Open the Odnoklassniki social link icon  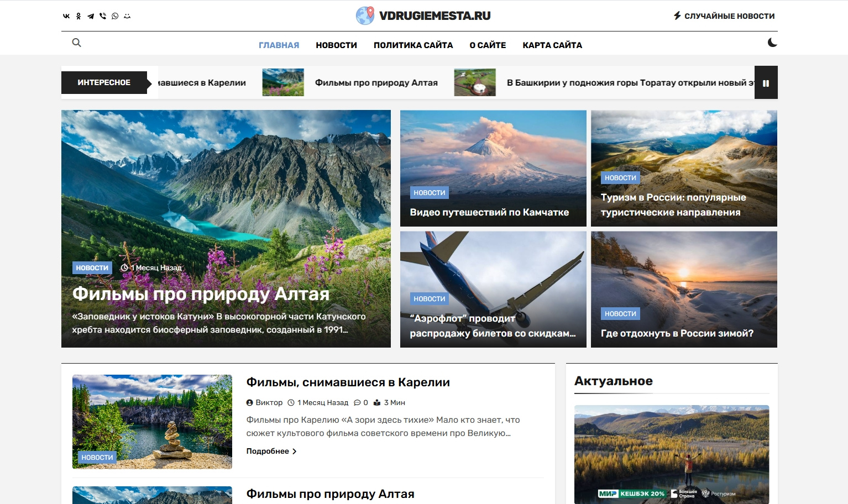[x=78, y=16]
